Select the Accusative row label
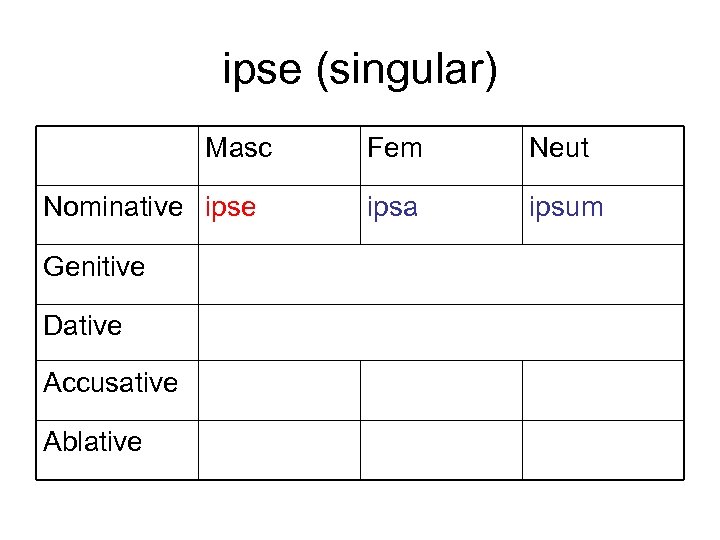The image size is (720, 540). 110,383
